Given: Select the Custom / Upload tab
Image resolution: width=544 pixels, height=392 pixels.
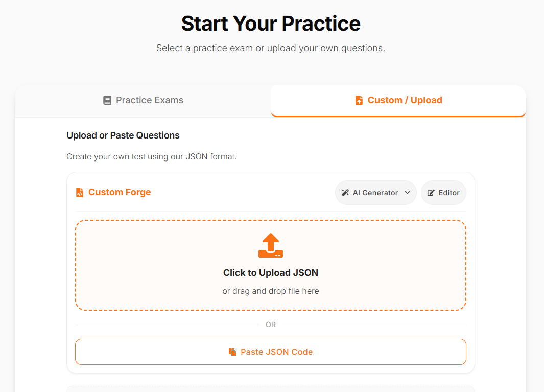Looking at the screenshot, I should [x=398, y=100].
